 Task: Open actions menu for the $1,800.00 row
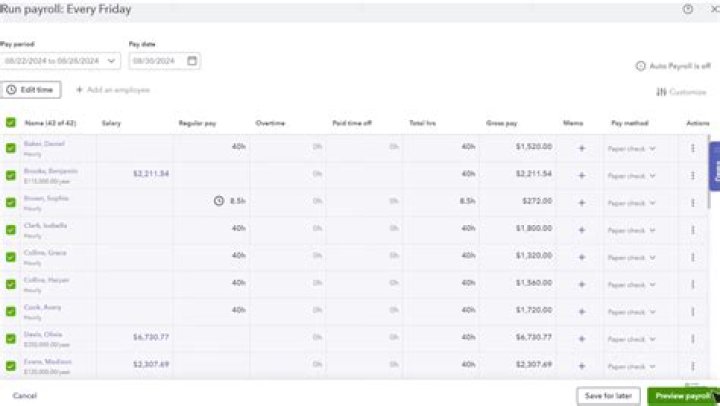(693, 230)
